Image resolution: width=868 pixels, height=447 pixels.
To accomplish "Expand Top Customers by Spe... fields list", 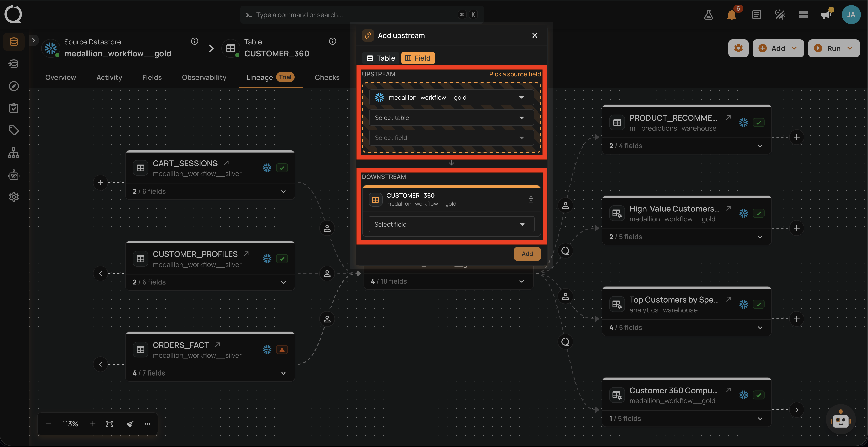I will (x=760, y=328).
